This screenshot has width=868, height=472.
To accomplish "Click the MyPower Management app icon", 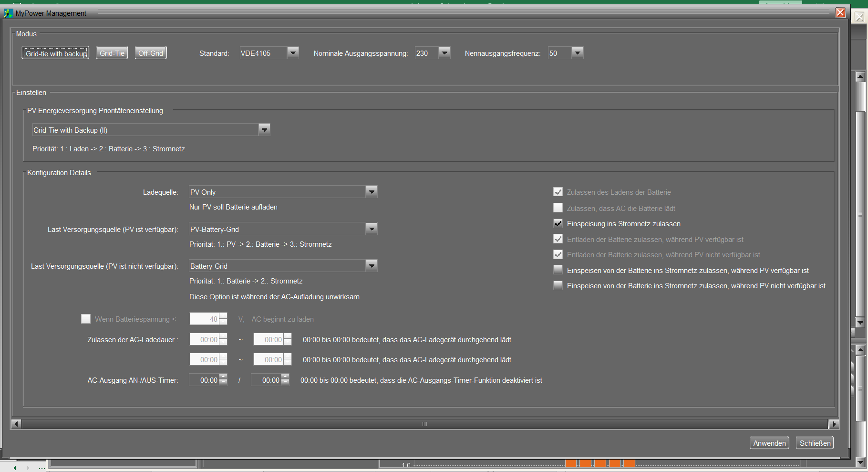I will pyautogui.click(x=8, y=13).
